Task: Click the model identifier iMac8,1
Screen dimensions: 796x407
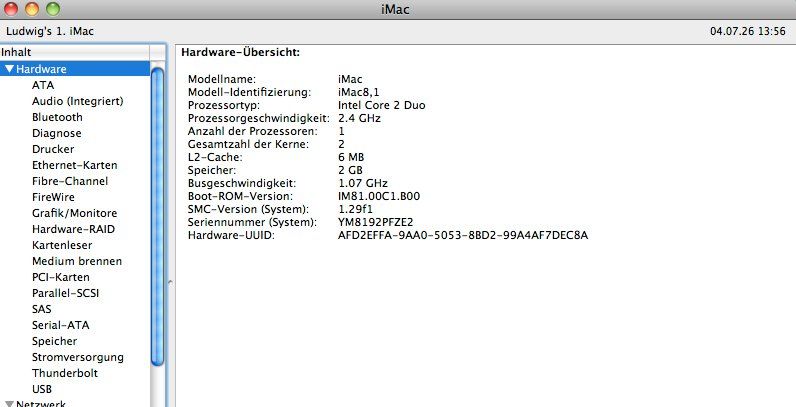Action: 358,92
